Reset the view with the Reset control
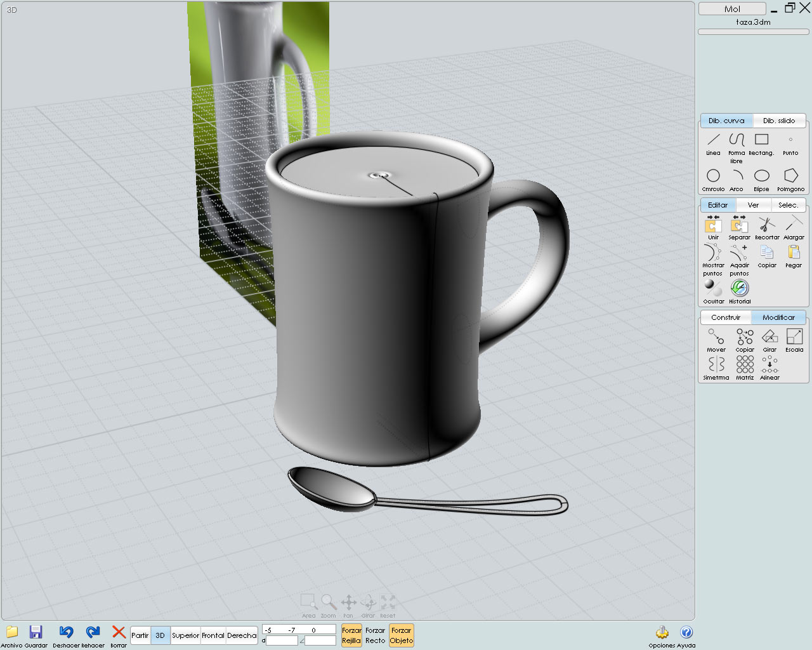The image size is (812, 650). [x=388, y=606]
